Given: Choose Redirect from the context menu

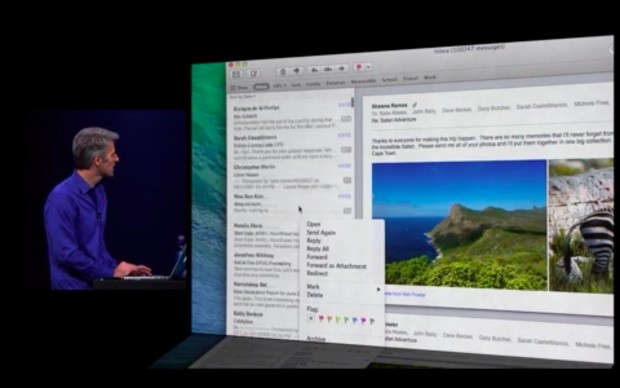Looking at the screenshot, I should click(317, 273).
